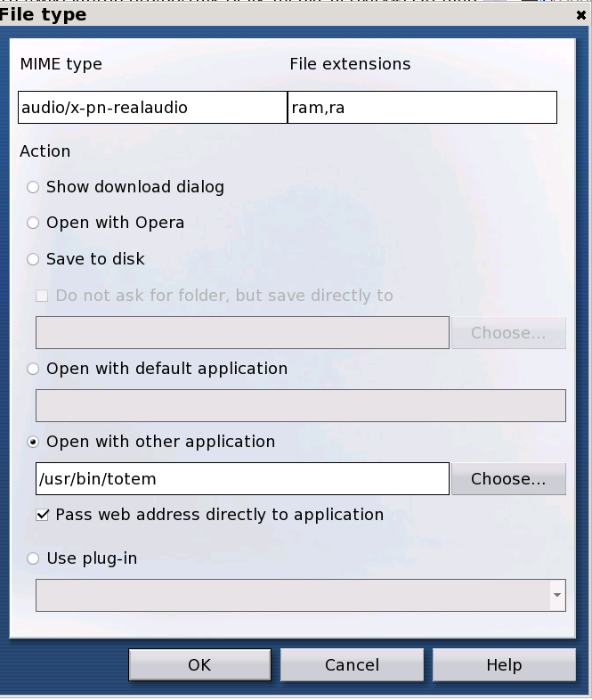Click the OK button
Image resolution: width=592 pixels, height=700 pixels.
pos(199,665)
